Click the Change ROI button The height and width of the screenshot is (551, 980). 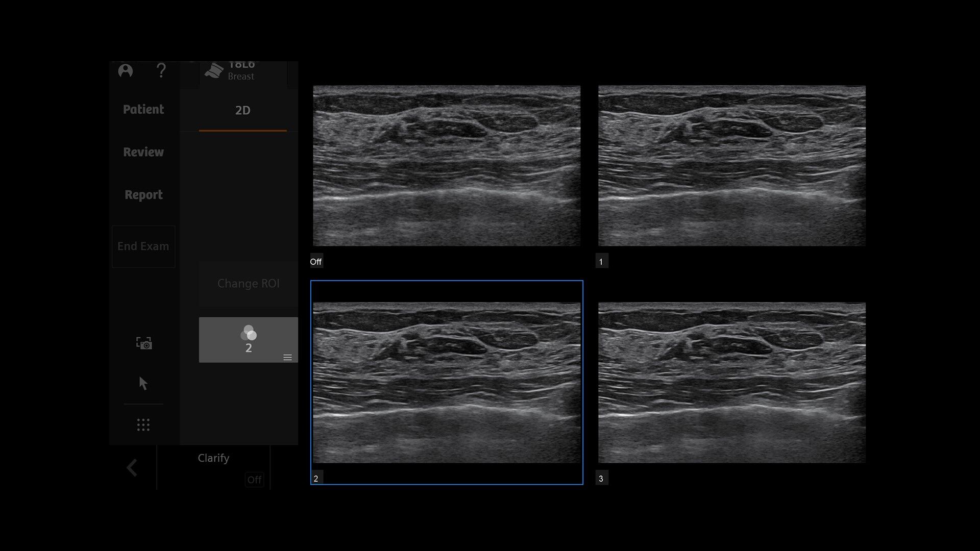(x=249, y=284)
